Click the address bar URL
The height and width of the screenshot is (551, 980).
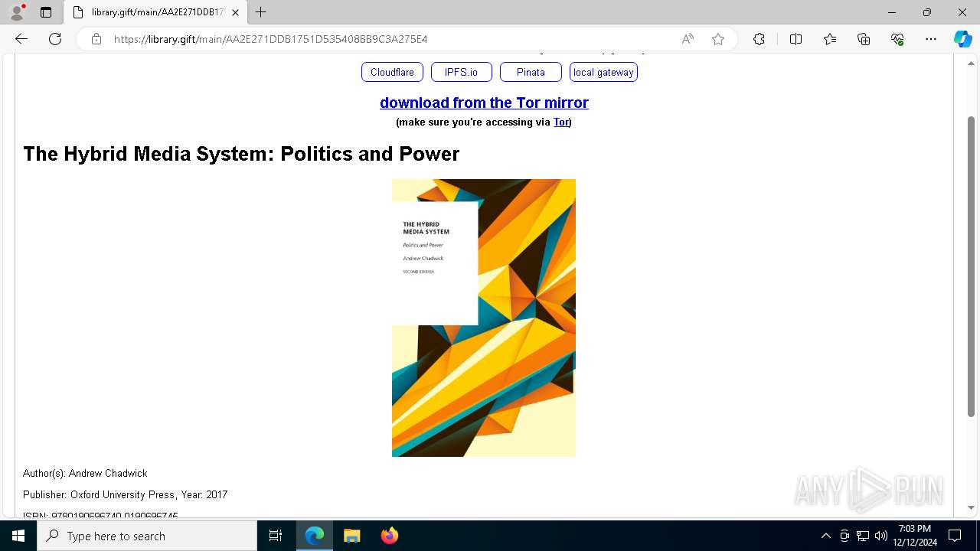pos(270,39)
